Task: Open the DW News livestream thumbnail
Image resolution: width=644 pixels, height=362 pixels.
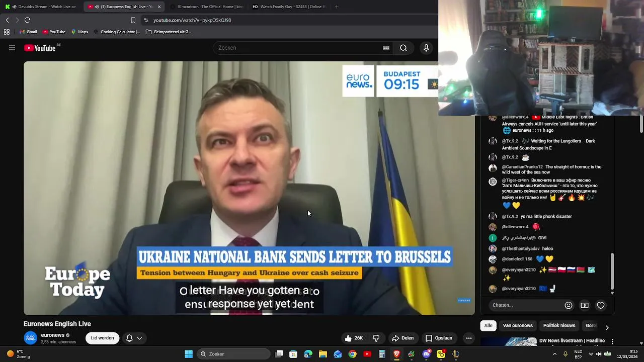Action: 508,342
